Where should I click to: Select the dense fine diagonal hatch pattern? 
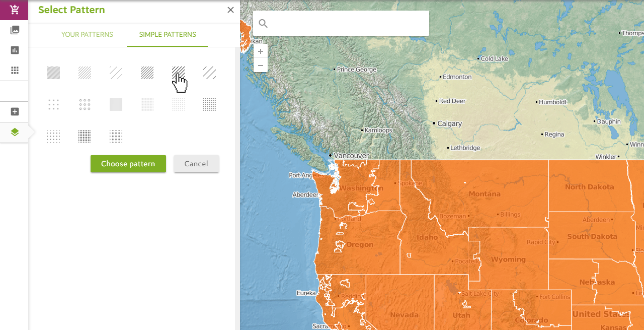point(53,73)
